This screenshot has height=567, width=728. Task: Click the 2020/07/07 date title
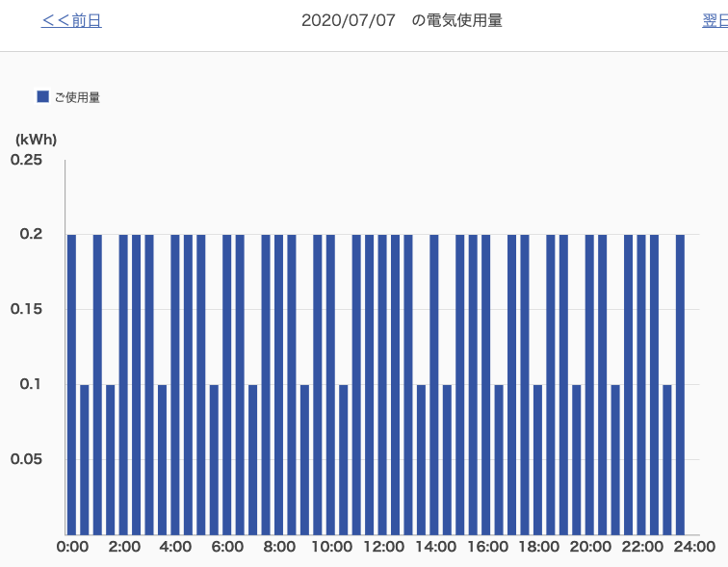[x=348, y=20]
